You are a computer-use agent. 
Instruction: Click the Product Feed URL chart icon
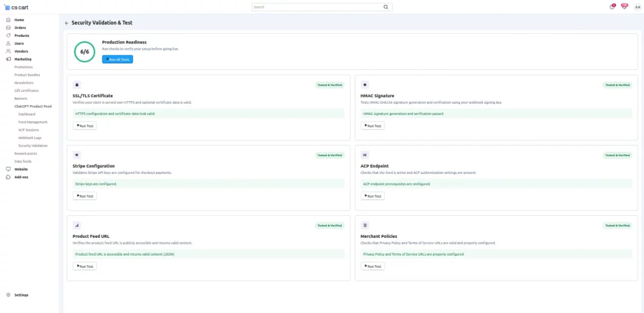pyautogui.click(x=77, y=225)
